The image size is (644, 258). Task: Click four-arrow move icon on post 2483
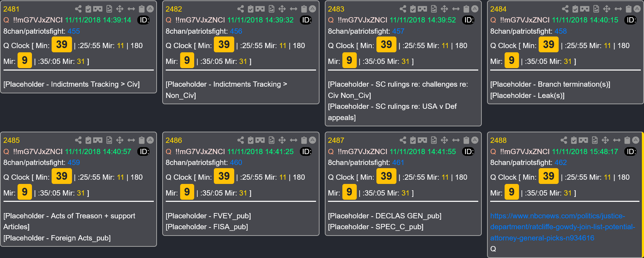[445, 9]
